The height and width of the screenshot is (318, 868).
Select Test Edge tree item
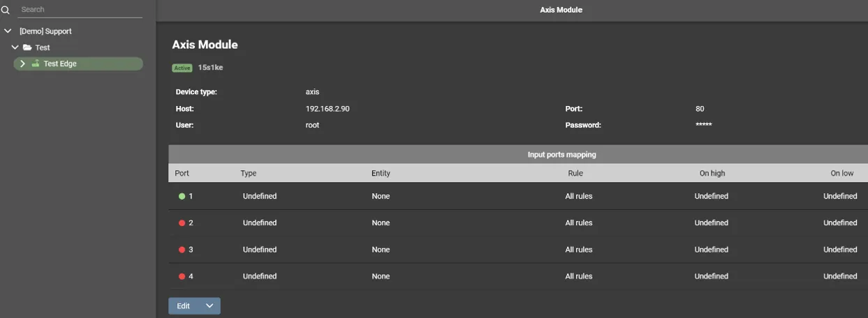tap(78, 63)
